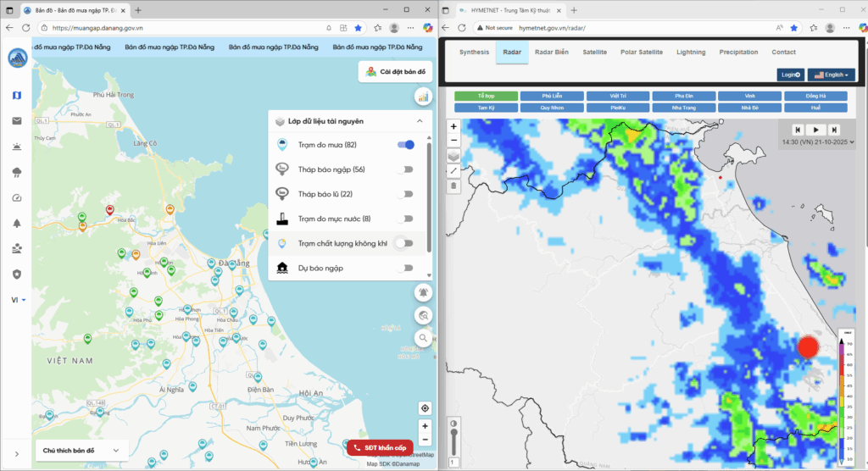Open the envelope messages icon in sidebar

(x=17, y=121)
